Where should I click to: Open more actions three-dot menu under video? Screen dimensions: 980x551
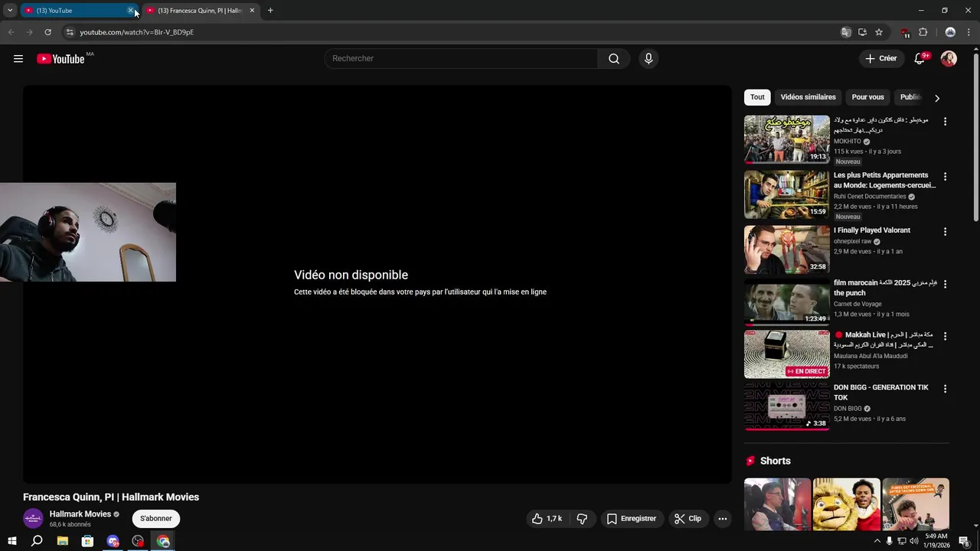(x=722, y=519)
